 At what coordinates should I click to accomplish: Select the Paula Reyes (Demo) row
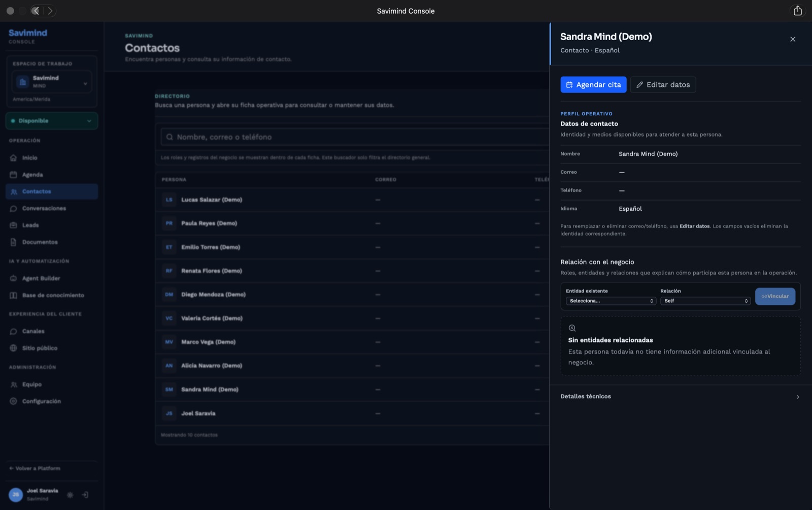point(352,224)
